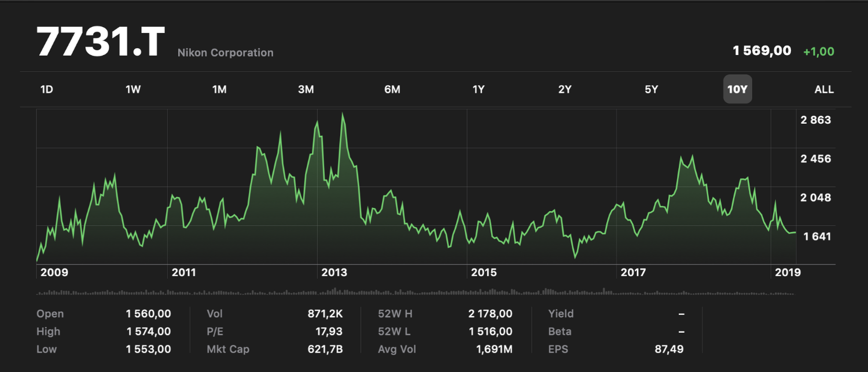This screenshot has width=868, height=372.
Task: Switch chart to 1W range
Action: click(x=133, y=90)
